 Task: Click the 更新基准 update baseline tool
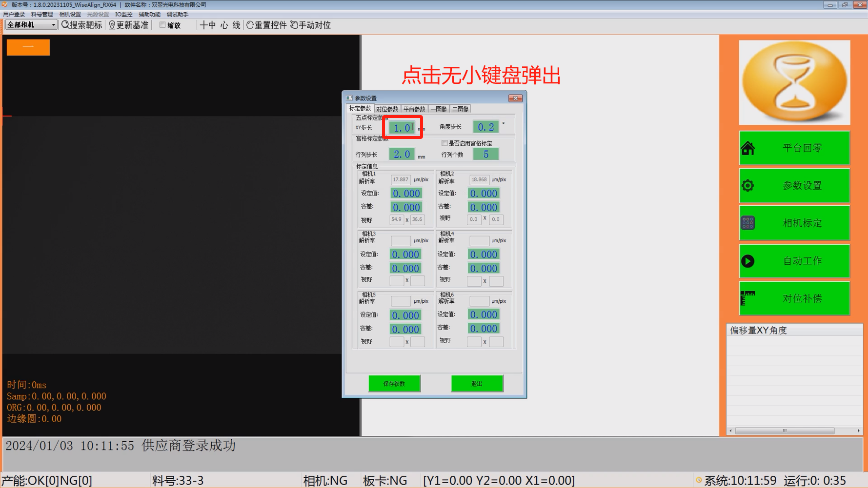point(128,25)
